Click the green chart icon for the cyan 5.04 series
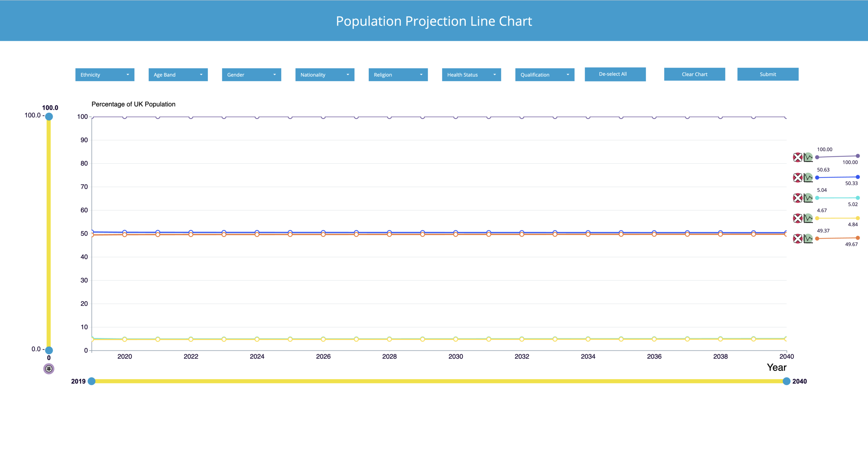 tap(808, 198)
